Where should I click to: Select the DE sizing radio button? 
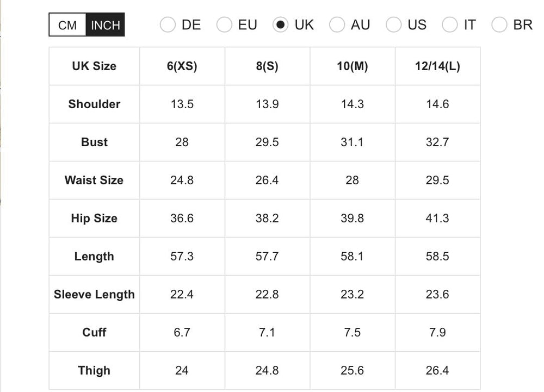point(168,24)
